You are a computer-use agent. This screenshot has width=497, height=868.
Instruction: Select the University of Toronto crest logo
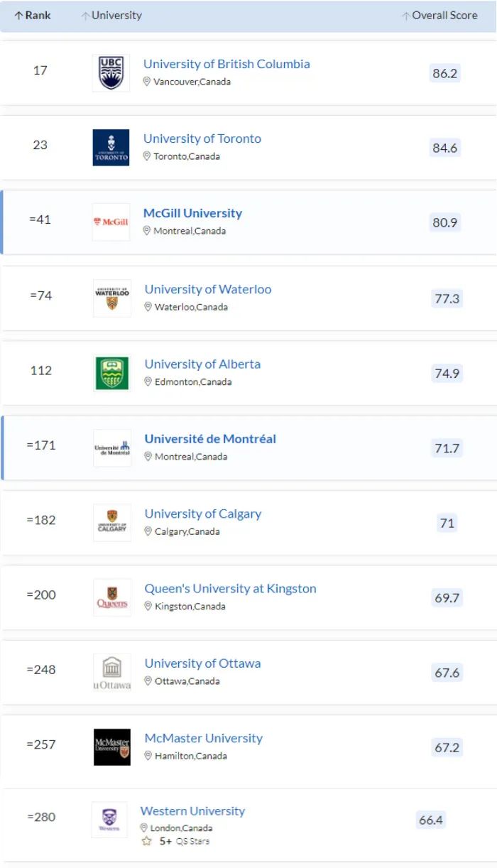pos(111,148)
